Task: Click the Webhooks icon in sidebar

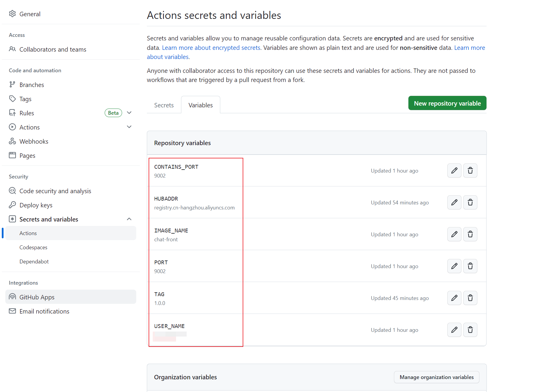Action: [x=12, y=141]
